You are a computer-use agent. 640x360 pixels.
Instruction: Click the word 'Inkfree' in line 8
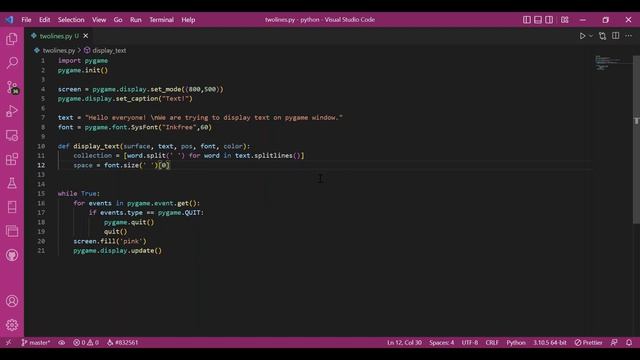pos(179,127)
